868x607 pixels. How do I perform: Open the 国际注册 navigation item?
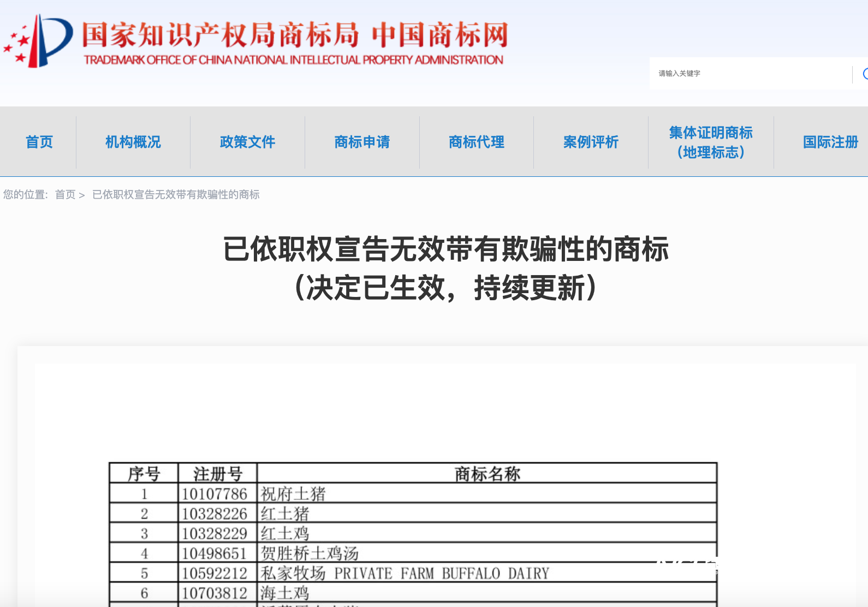(831, 142)
